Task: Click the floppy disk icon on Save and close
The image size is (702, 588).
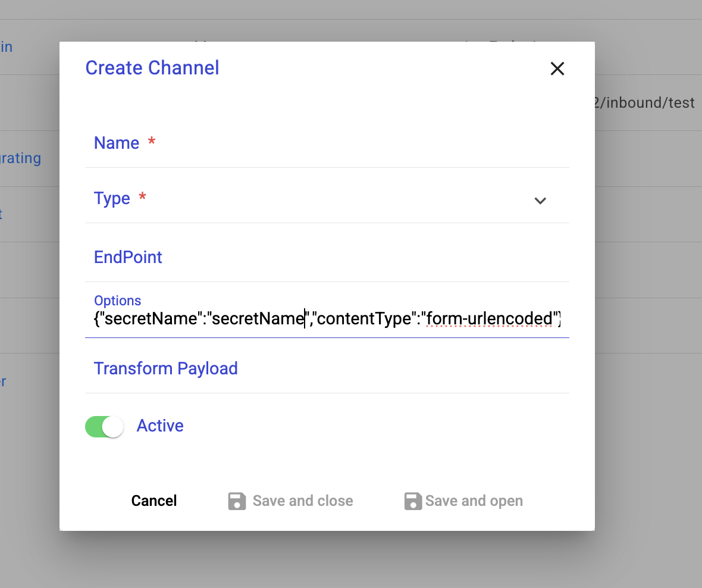Action: pyautogui.click(x=237, y=501)
